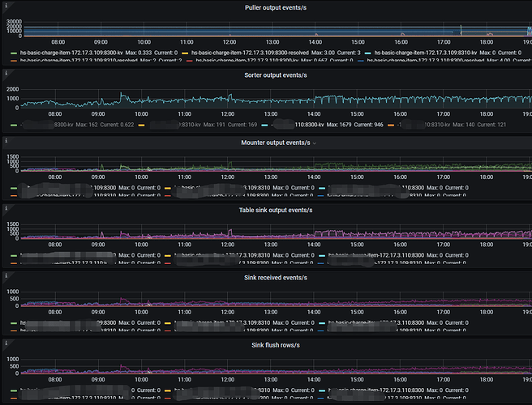Click the Table sink output panel info icon
This screenshot has width=532, height=405.
[x=6, y=207]
